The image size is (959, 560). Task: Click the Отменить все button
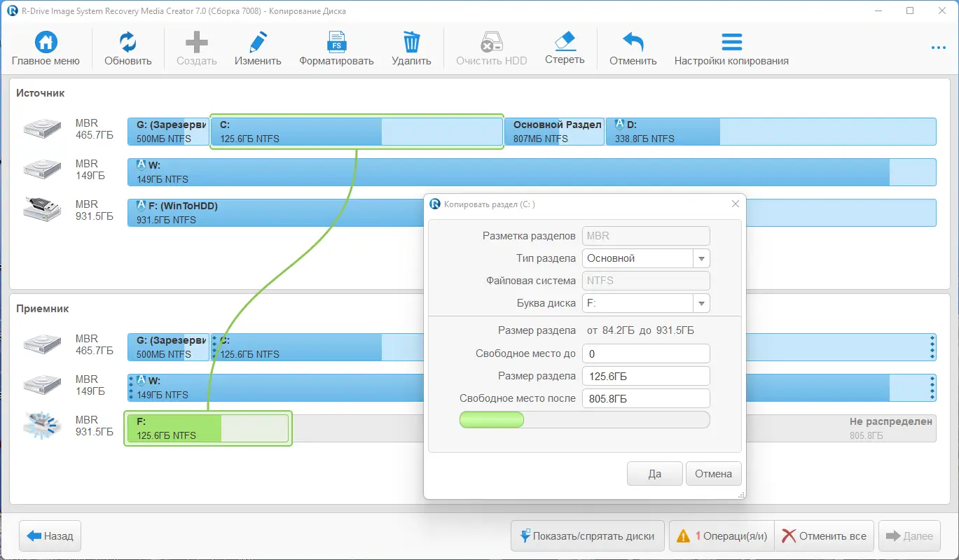[825, 536]
